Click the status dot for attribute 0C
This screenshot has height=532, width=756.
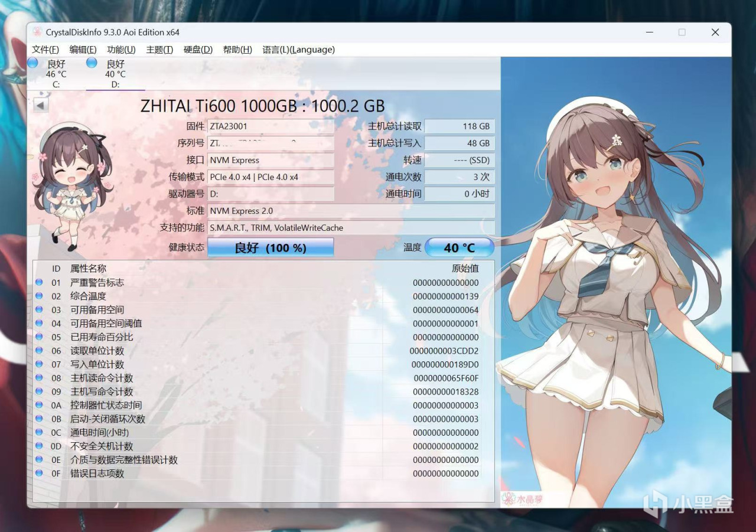[39, 432]
